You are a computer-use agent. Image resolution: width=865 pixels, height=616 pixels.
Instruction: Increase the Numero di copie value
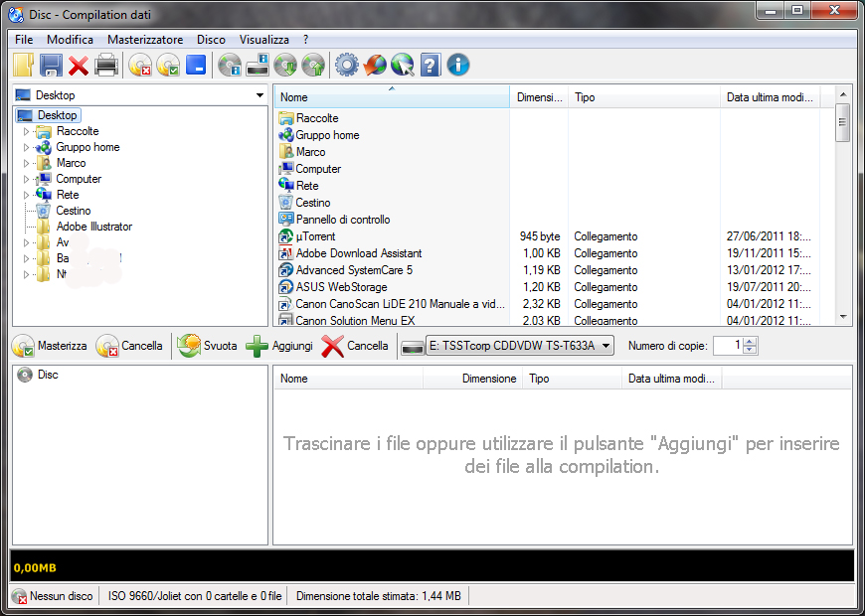click(x=750, y=341)
